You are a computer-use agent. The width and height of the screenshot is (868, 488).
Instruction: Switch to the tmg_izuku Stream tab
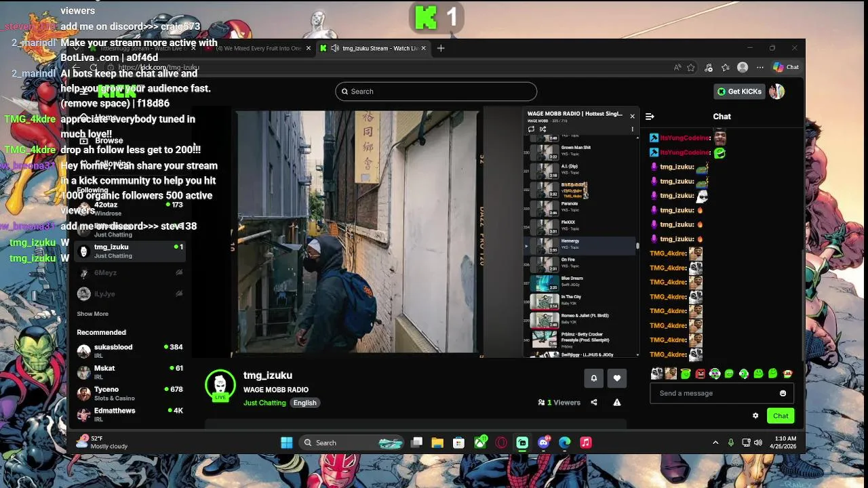tap(374, 48)
